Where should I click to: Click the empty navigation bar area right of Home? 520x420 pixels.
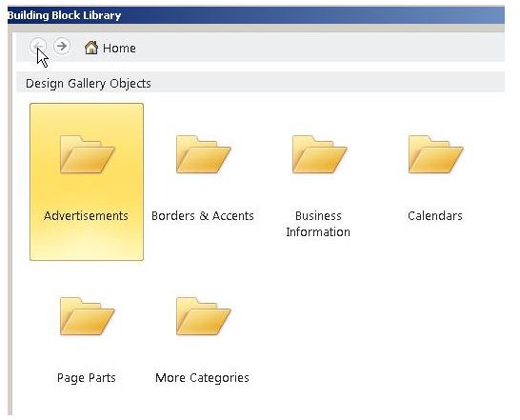[320, 47]
